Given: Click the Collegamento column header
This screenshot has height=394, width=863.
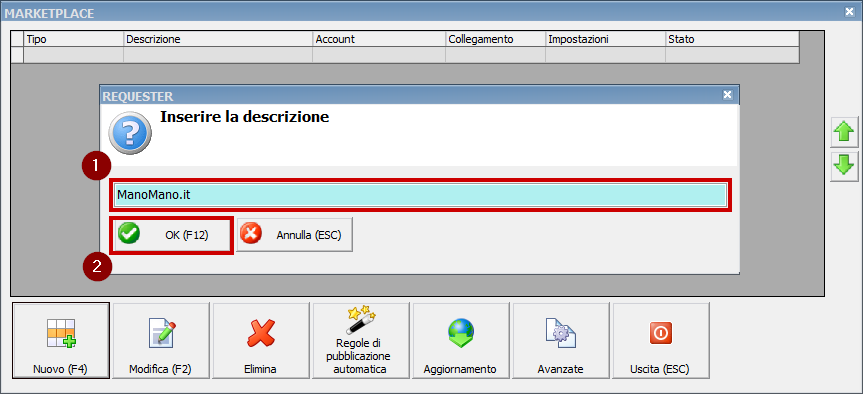Looking at the screenshot, I should 495,39.
